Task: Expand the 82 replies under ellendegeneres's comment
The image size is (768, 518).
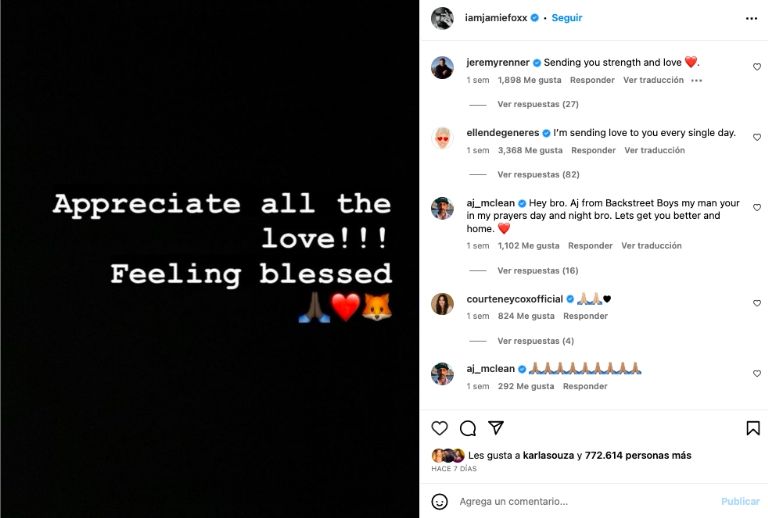Action: pos(537,174)
